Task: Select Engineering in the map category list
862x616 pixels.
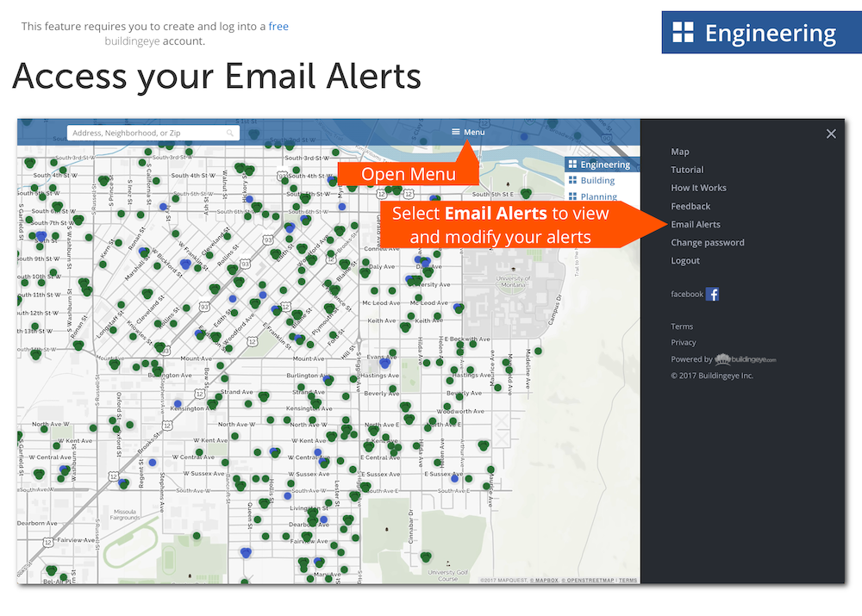Action: point(602,165)
